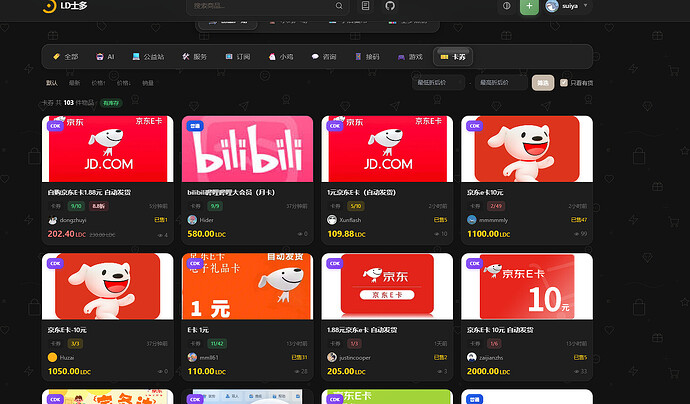
Task: Click price 1050.00 LDC
Action: point(69,372)
